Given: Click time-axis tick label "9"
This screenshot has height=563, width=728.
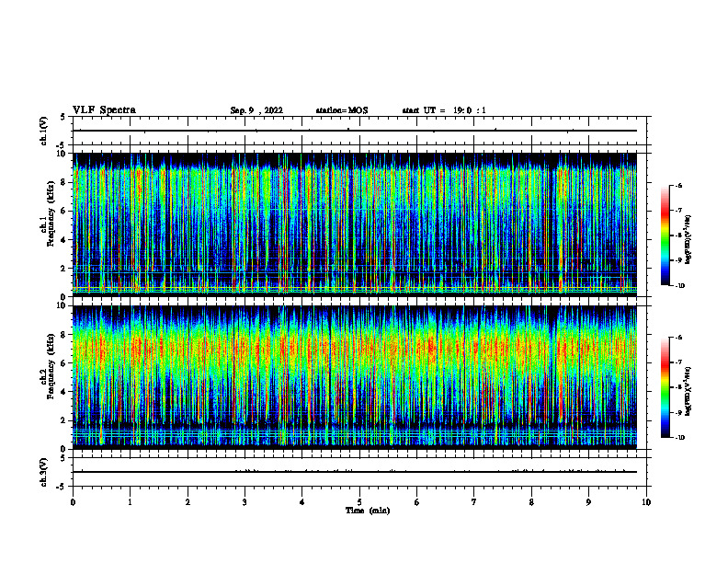Looking at the screenshot, I should click(588, 502).
